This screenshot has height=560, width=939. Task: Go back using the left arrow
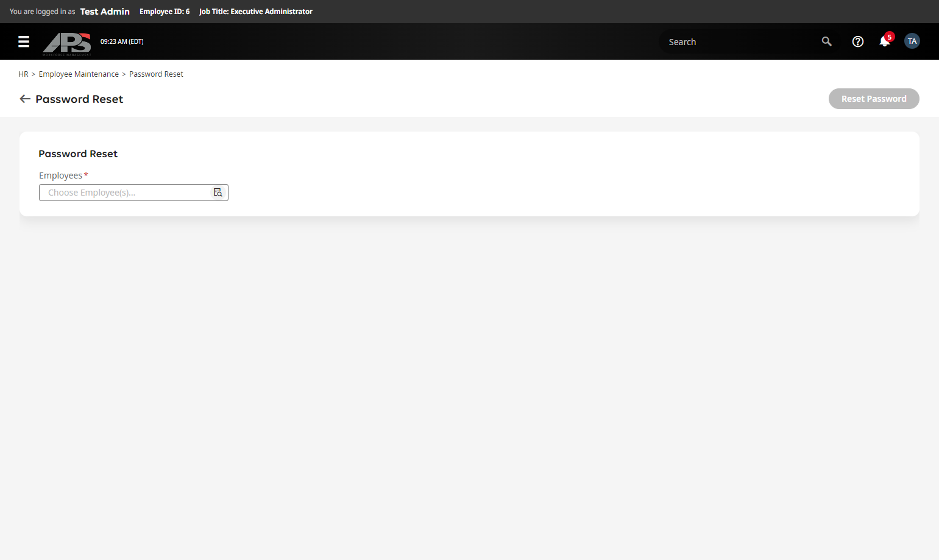point(25,99)
